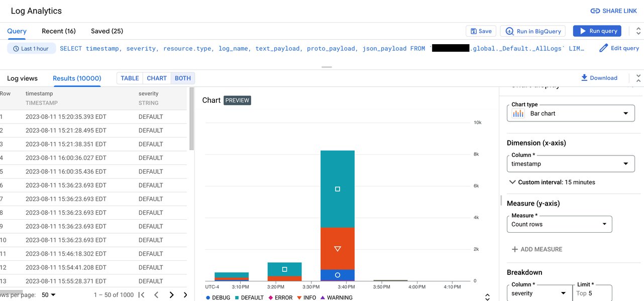Open the Saved (25) tab
Image resolution: width=644 pixels, height=301 pixels.
coord(107,31)
